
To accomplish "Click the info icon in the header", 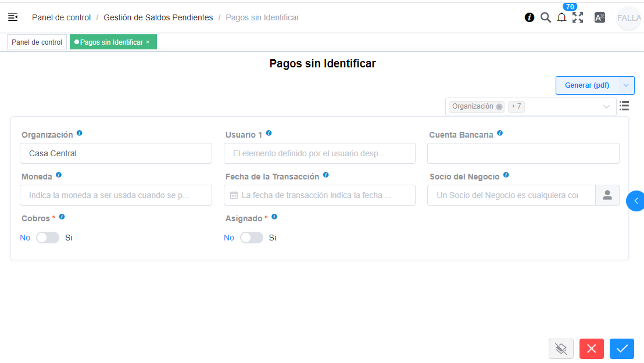I will [x=529, y=17].
